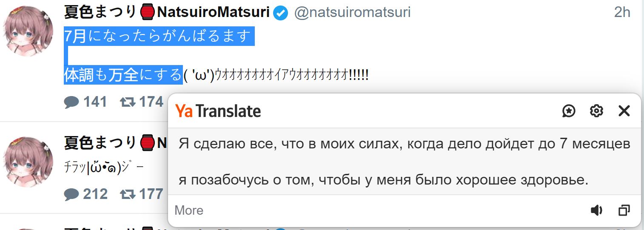Close the Ya Translate popup
Viewport: 644px width, 230px height.
click(624, 111)
